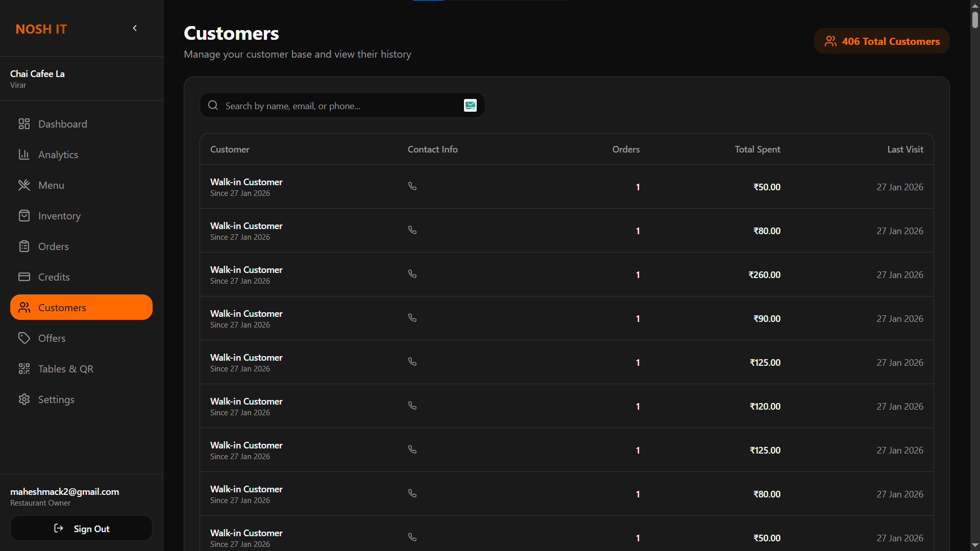980x551 pixels.
Task: Open profile via maheshmack2@gmail.com
Action: tap(64, 491)
